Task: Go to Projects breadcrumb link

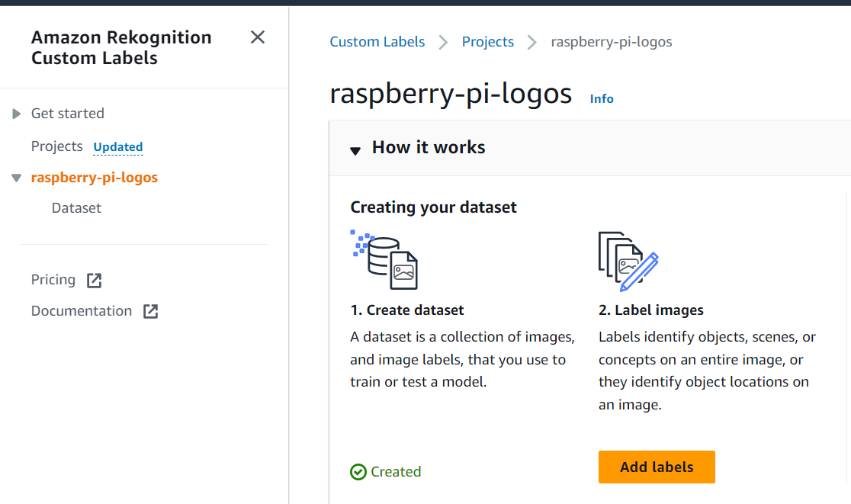Action: pyautogui.click(x=488, y=42)
